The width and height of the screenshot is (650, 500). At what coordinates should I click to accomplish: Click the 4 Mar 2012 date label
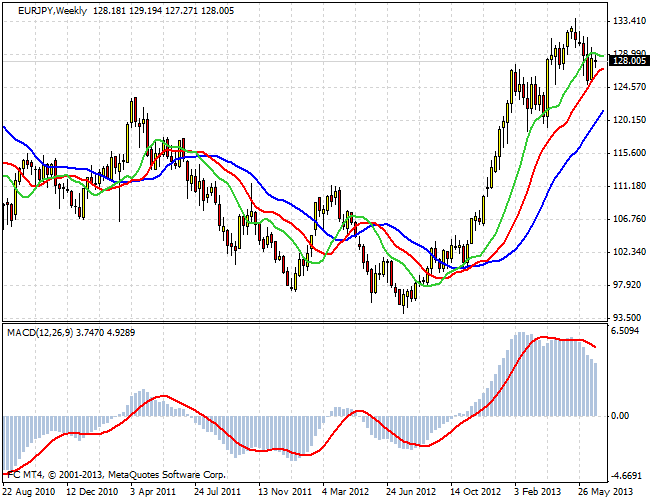pyautogui.click(x=345, y=492)
